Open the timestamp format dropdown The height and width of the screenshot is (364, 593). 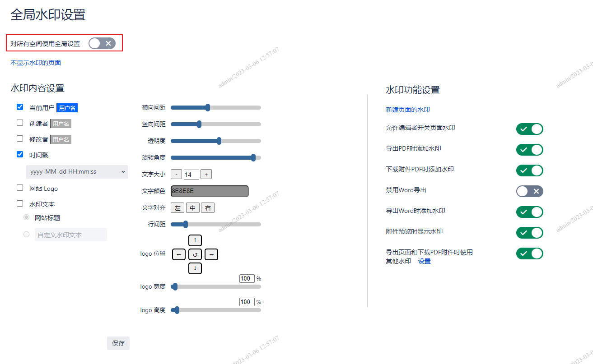coord(77,172)
